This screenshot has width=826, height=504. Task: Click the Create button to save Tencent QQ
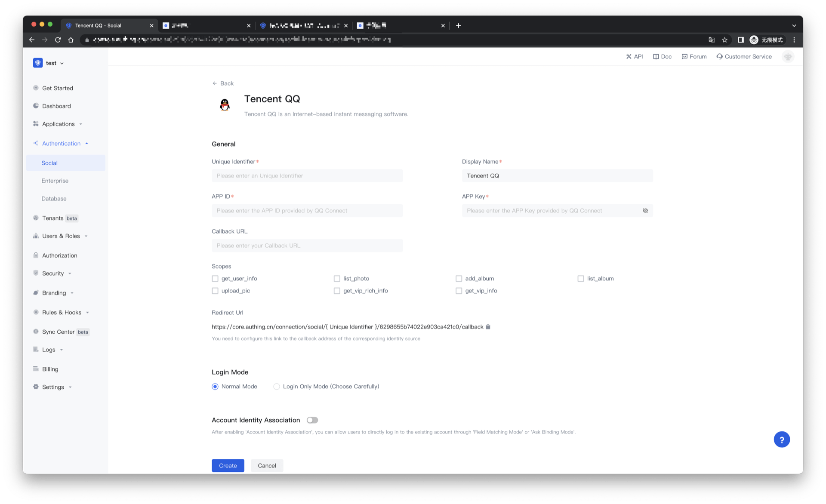tap(228, 465)
